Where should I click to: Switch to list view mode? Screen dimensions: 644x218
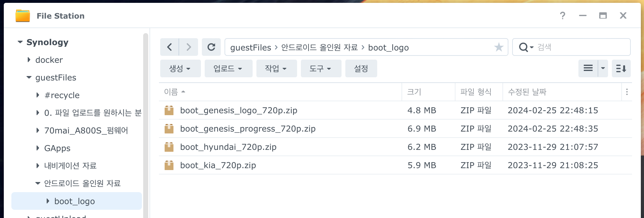coord(588,68)
